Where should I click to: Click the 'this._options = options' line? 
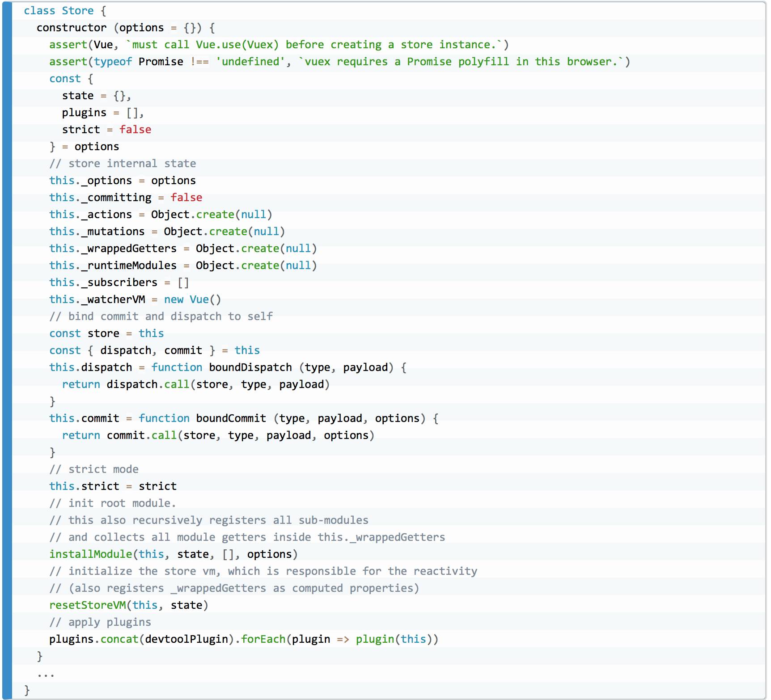pos(123,181)
